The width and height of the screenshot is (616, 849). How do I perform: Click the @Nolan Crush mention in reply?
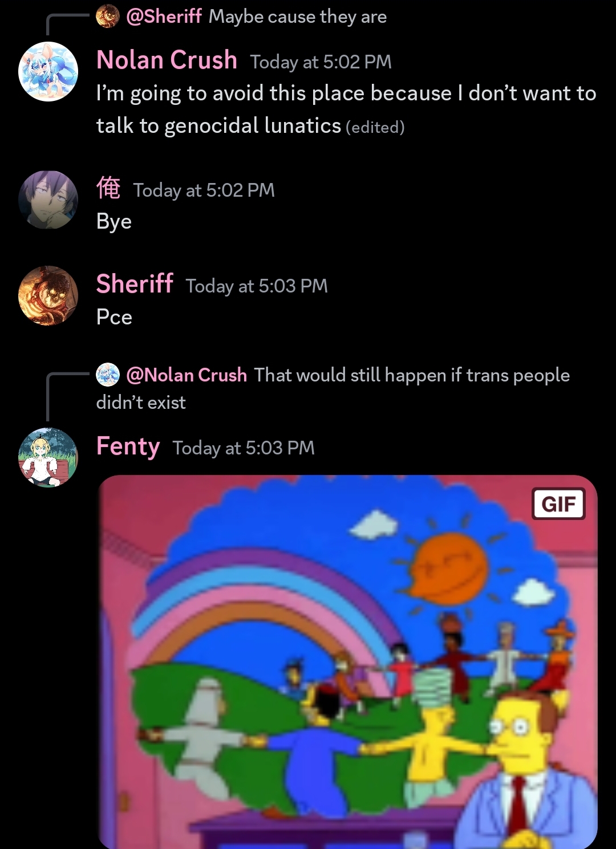(187, 375)
